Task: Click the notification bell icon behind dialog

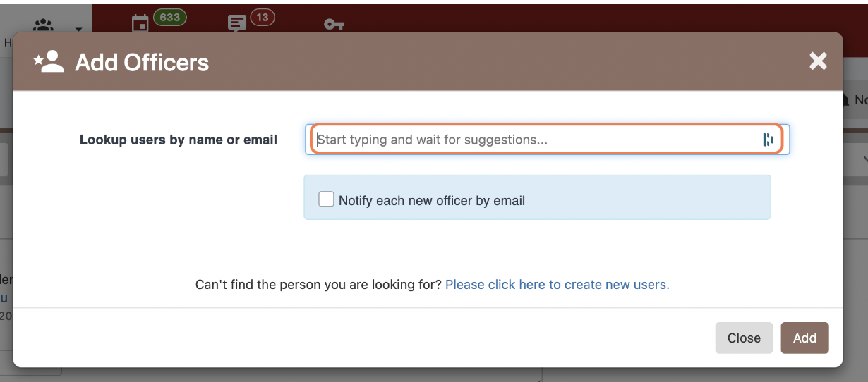Action: (846, 100)
